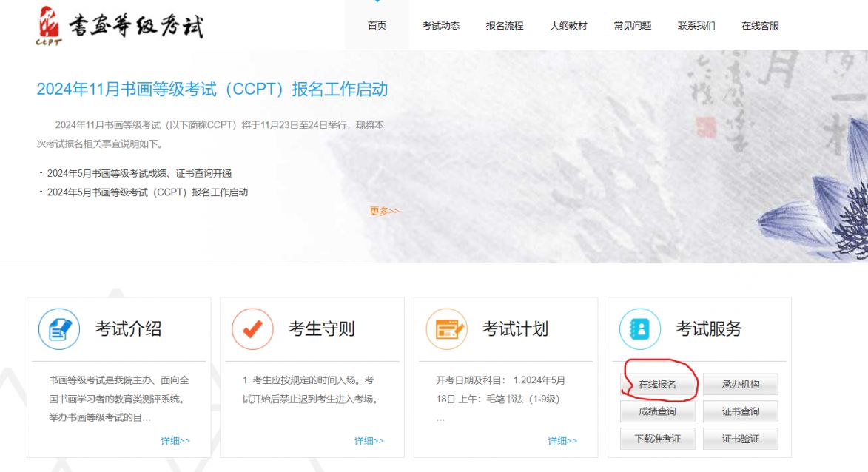This screenshot has width=868, height=472.
Task: Click the orange 更多>> link
Action: [x=384, y=211]
